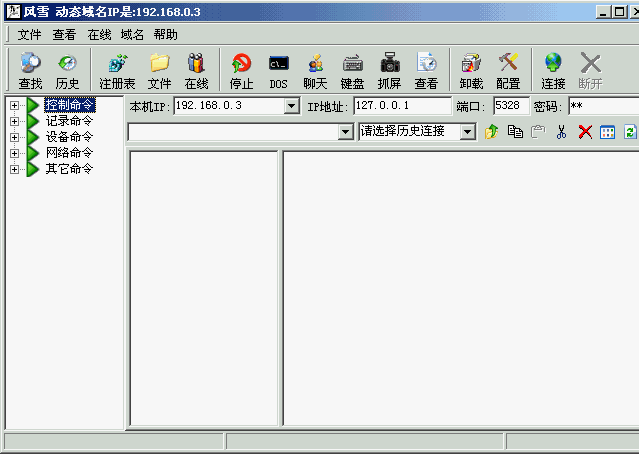The width and height of the screenshot is (639, 454).
Task: Open the 注册表 (Registry) tool
Action: [117, 70]
